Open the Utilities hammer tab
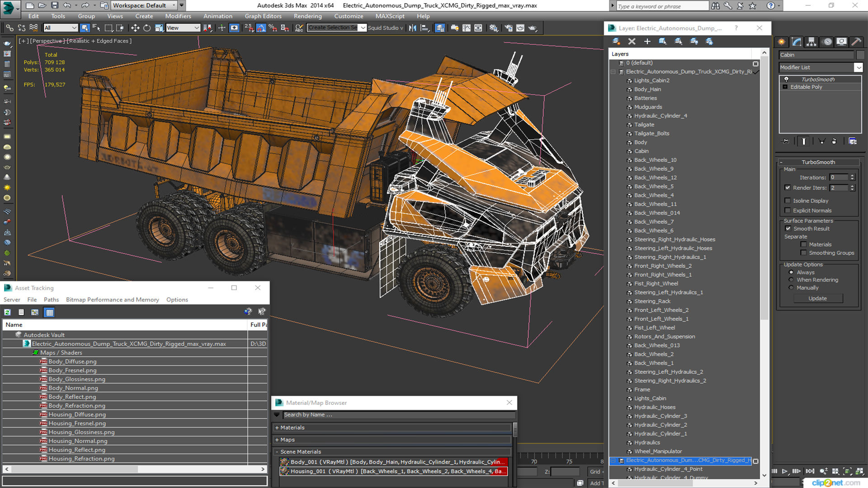Image resolution: width=868 pixels, height=488 pixels. [x=856, y=42]
